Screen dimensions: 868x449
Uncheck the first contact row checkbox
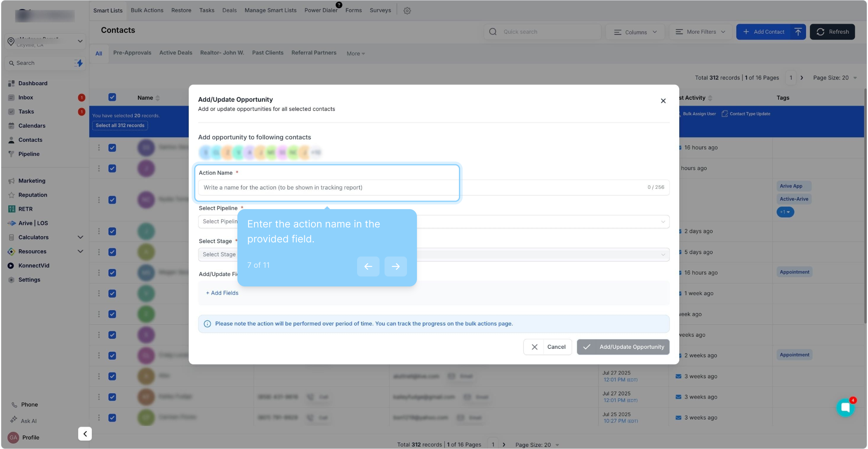tap(112, 148)
